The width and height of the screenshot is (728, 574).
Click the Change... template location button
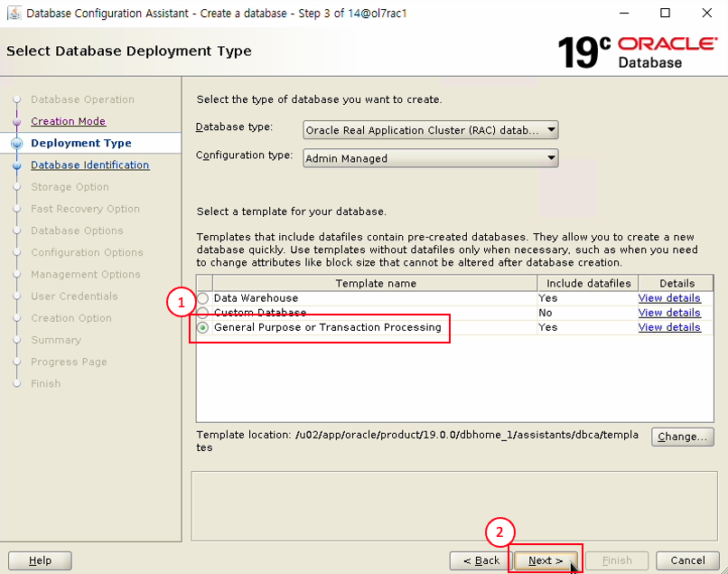click(x=683, y=437)
